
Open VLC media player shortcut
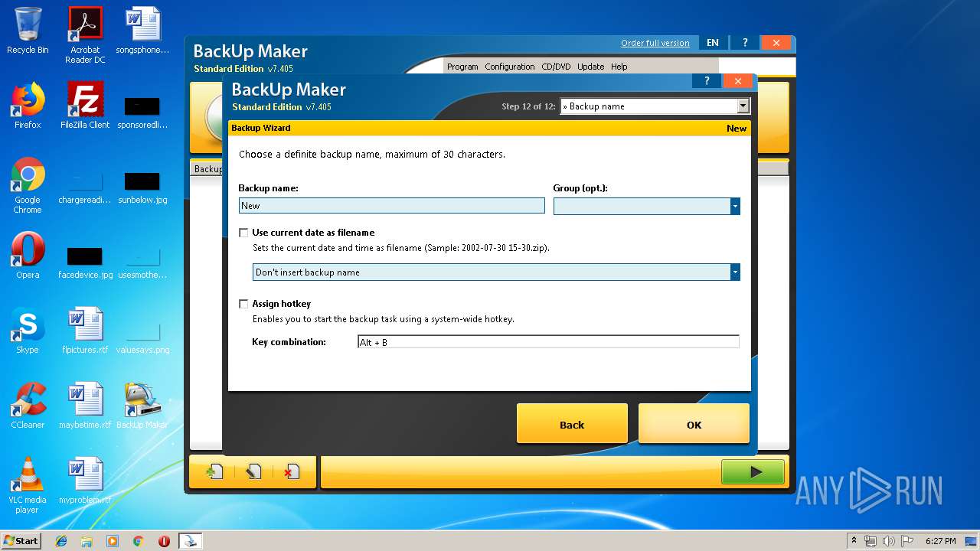(28, 485)
